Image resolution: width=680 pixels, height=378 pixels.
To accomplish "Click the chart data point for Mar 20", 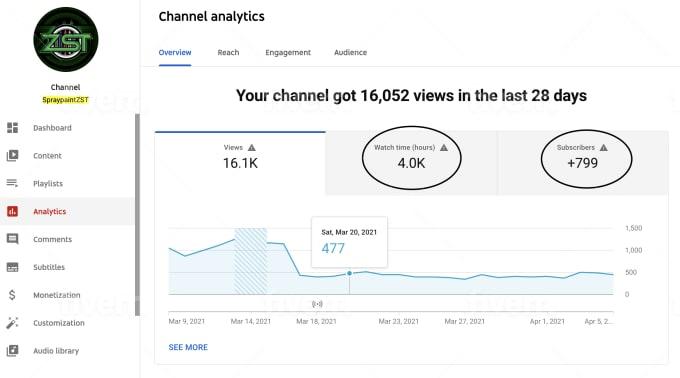I will click(350, 273).
